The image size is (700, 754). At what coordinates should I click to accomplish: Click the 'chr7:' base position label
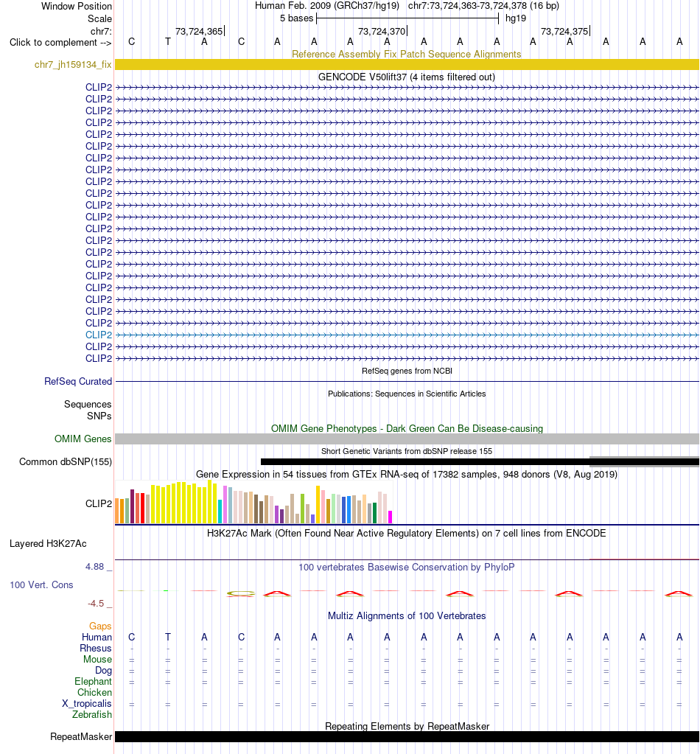tap(101, 31)
